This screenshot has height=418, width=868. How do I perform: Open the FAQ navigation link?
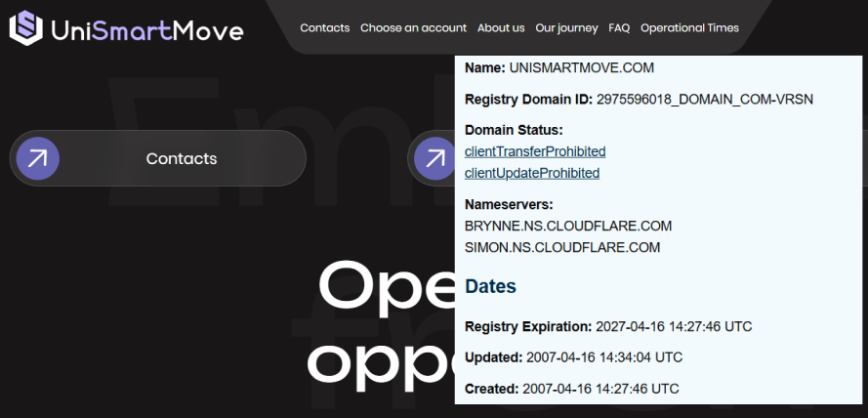tap(619, 28)
